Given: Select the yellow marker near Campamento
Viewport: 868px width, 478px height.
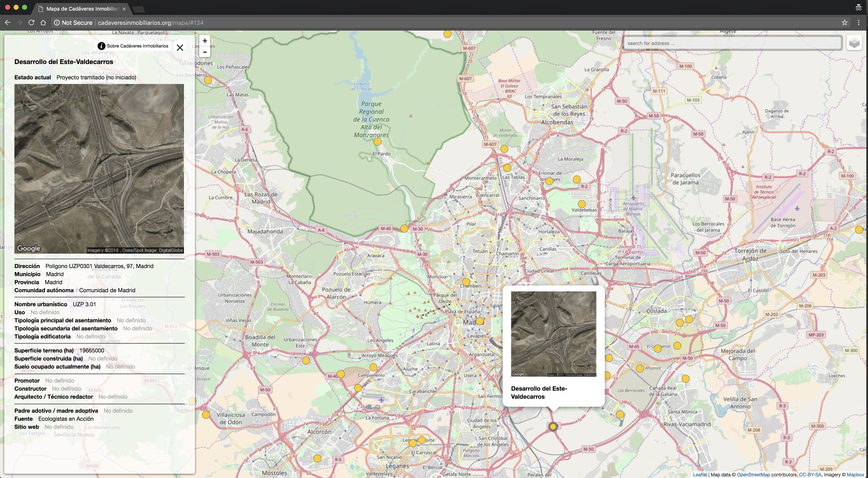Looking at the screenshot, I should click(x=373, y=367).
